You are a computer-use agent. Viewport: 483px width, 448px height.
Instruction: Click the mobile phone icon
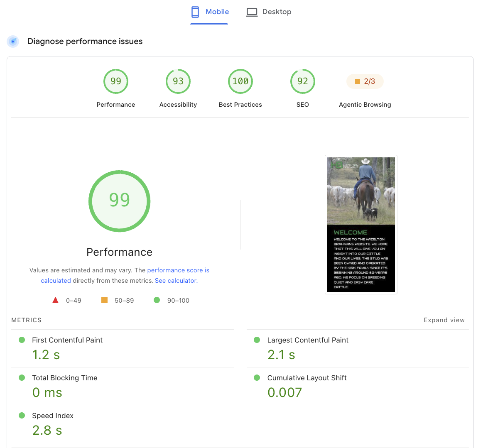[x=195, y=12]
